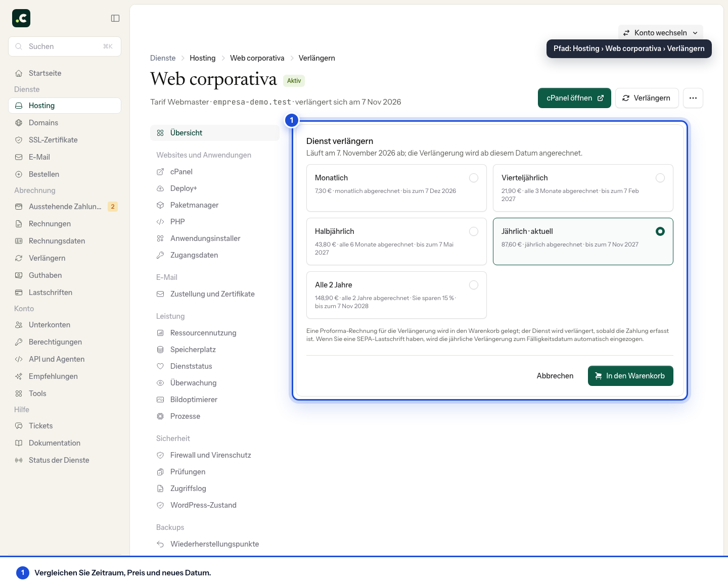The image size is (728, 588).
Task: Open Ausstehende Zahlungen with badge 2
Action: (x=65, y=207)
